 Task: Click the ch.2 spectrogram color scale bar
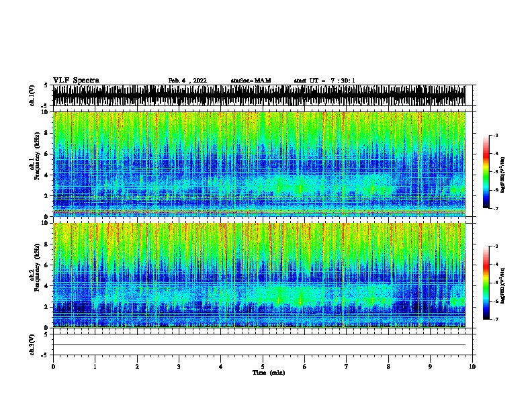[x=486, y=283]
